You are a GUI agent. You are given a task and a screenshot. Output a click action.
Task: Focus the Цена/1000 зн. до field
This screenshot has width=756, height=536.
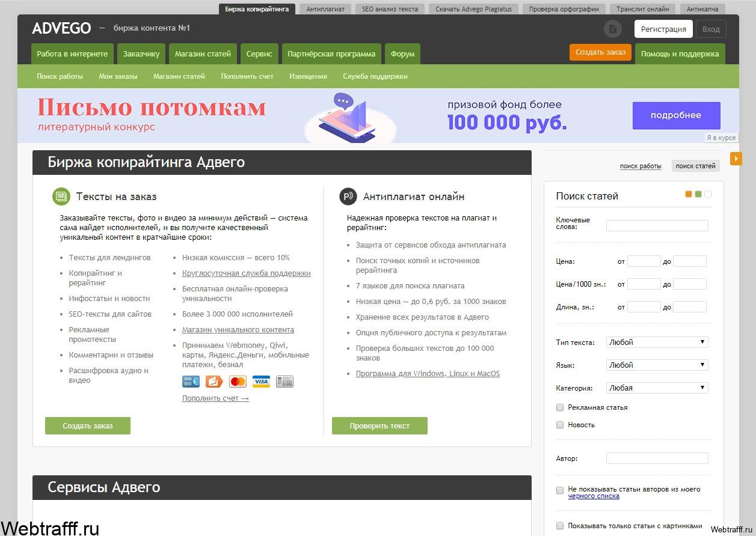(x=690, y=284)
